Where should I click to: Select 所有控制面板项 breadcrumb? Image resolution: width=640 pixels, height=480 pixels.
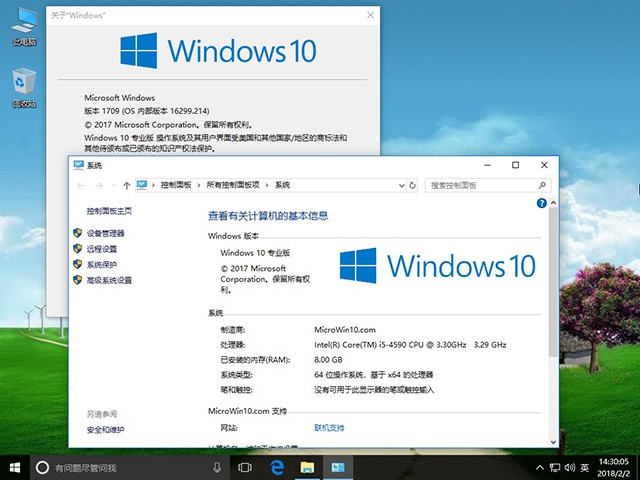point(233,185)
